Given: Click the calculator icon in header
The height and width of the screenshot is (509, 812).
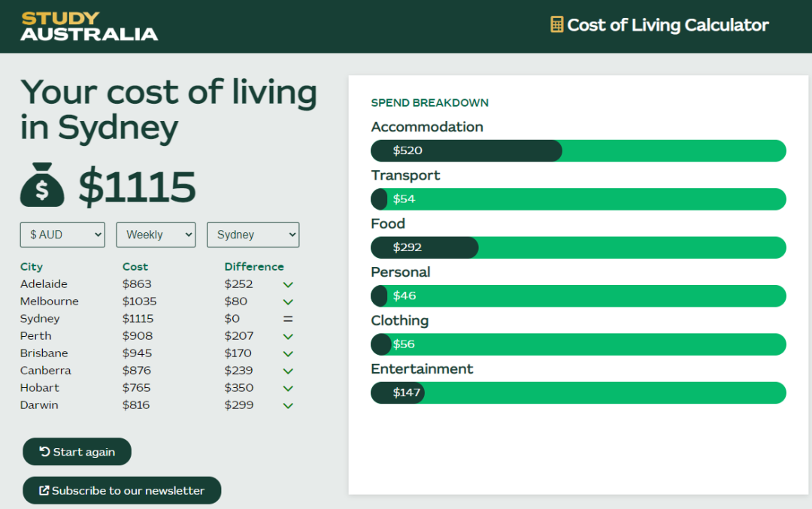Looking at the screenshot, I should [x=556, y=25].
